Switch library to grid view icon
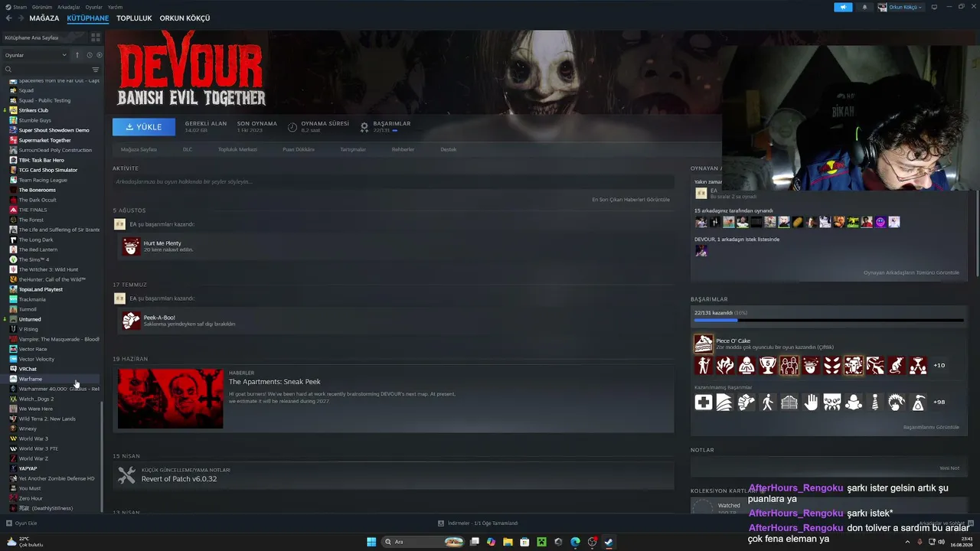This screenshot has height=551, width=980. coord(96,37)
